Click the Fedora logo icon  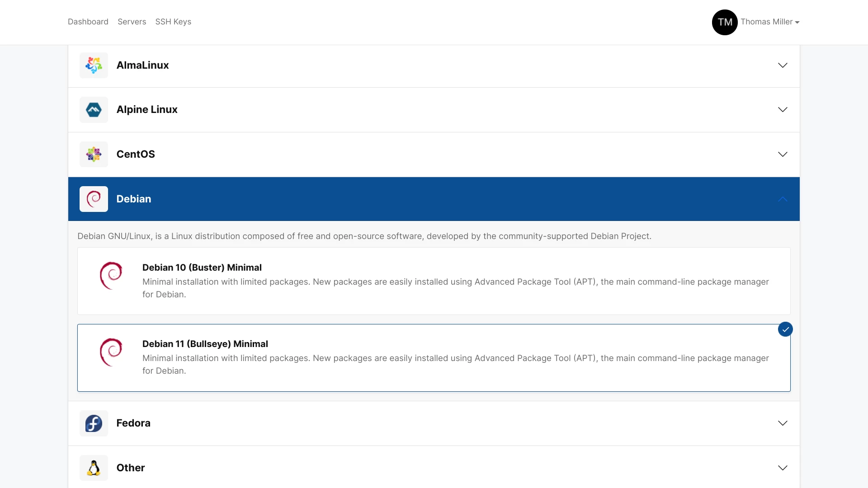tap(94, 423)
